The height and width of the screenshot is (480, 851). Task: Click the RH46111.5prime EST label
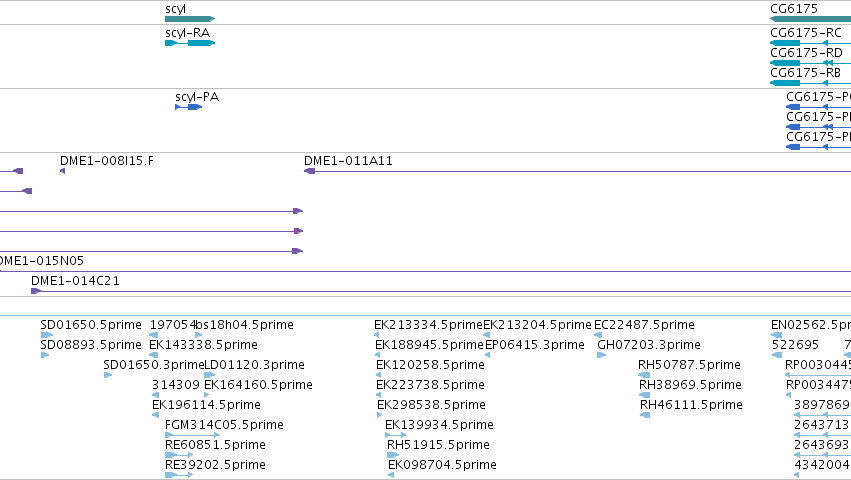691,405
